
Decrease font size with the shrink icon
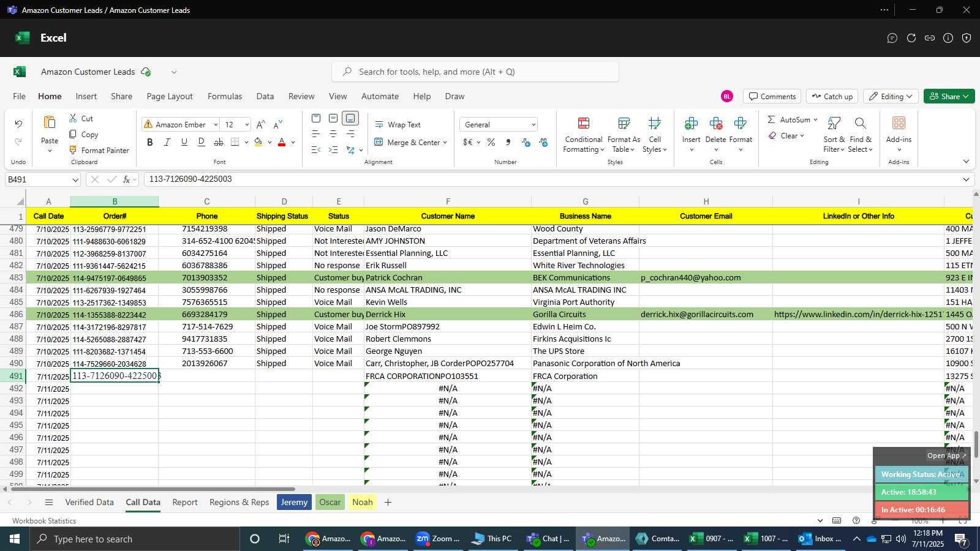click(278, 124)
